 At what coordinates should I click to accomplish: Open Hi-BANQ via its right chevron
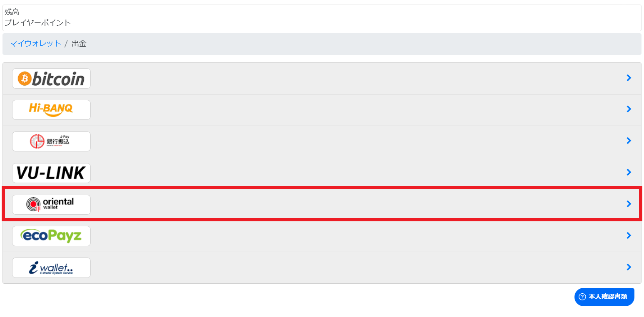click(629, 109)
